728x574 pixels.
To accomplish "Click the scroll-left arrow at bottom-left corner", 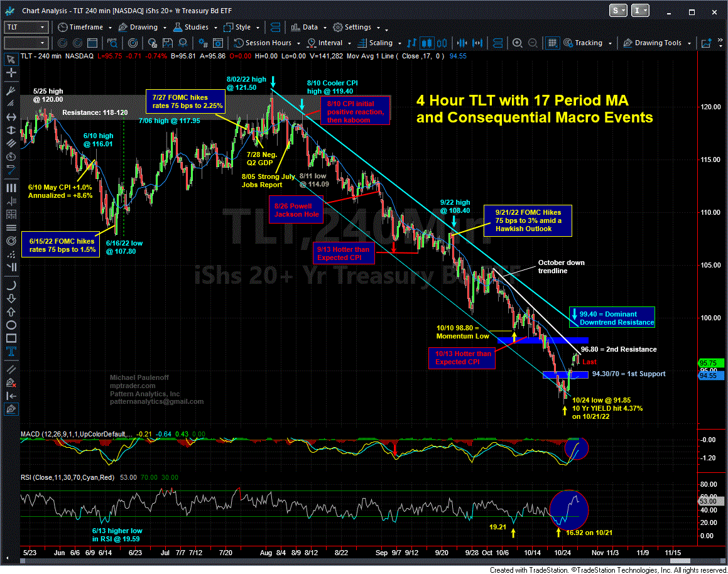I will (x=8, y=558).
